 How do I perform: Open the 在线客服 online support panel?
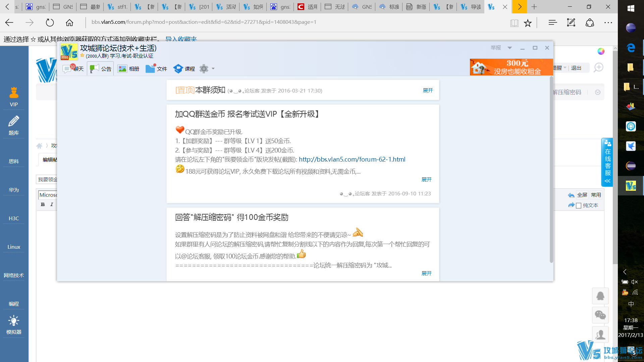(x=607, y=162)
